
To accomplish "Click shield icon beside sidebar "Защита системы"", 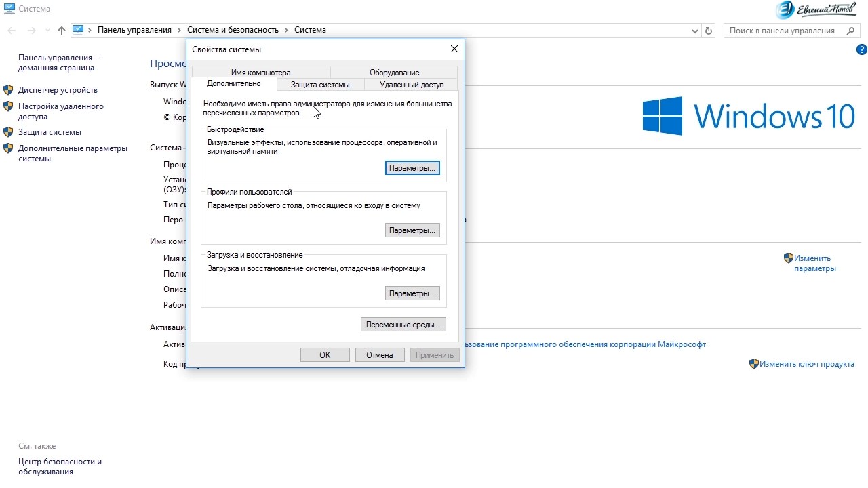I will 8,131.
